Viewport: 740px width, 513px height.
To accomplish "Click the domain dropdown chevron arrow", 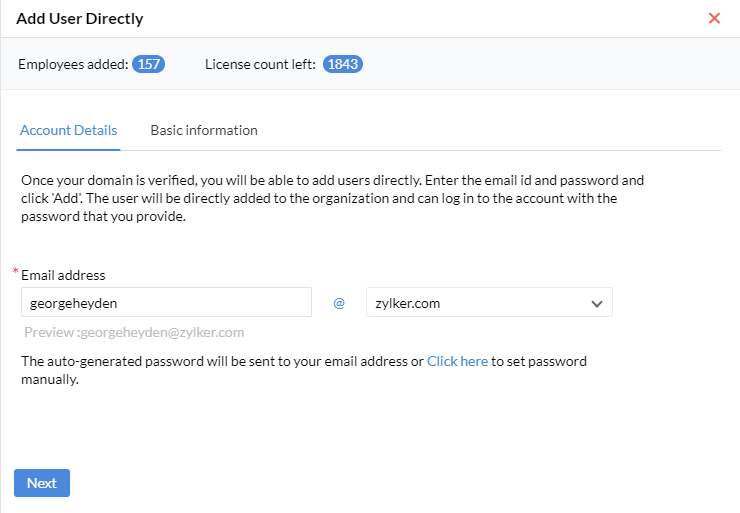I will (597, 303).
